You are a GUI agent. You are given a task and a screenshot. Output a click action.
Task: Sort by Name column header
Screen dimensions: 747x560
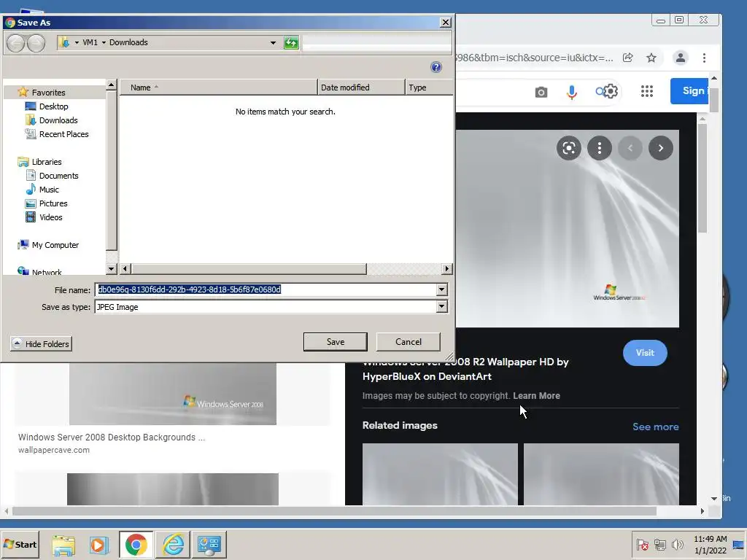(218, 87)
